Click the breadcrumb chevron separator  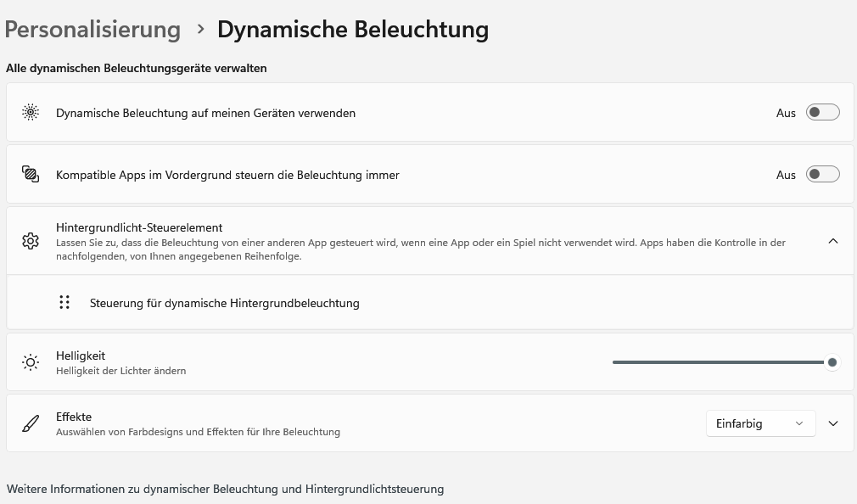200,29
